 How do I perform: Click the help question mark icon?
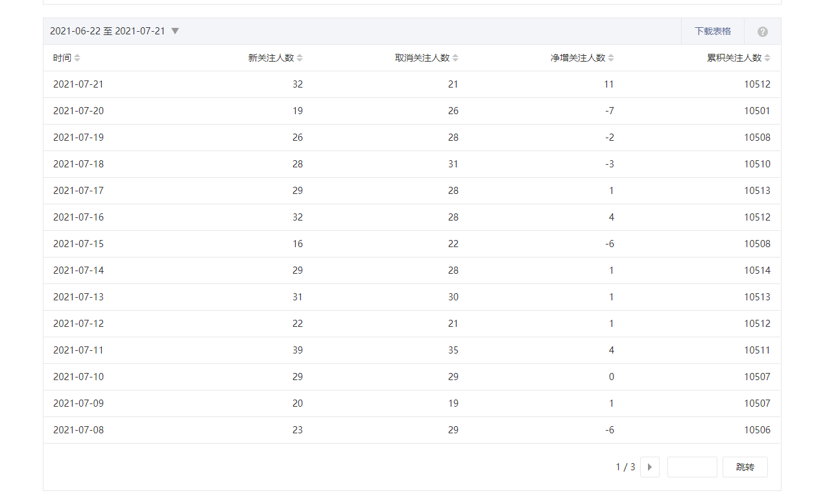pos(763,32)
